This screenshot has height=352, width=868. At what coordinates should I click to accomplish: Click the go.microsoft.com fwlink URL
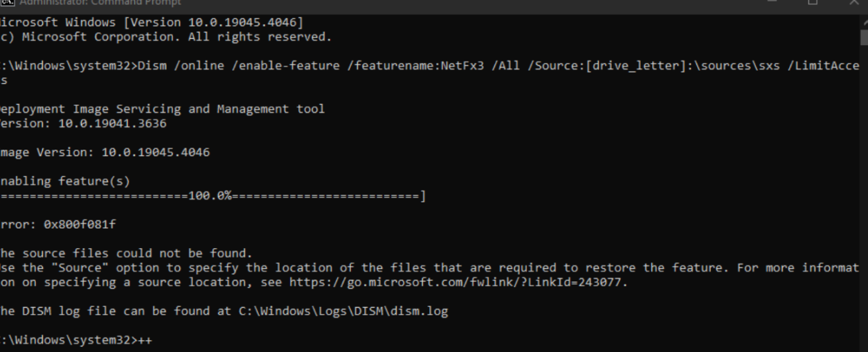[x=455, y=282]
